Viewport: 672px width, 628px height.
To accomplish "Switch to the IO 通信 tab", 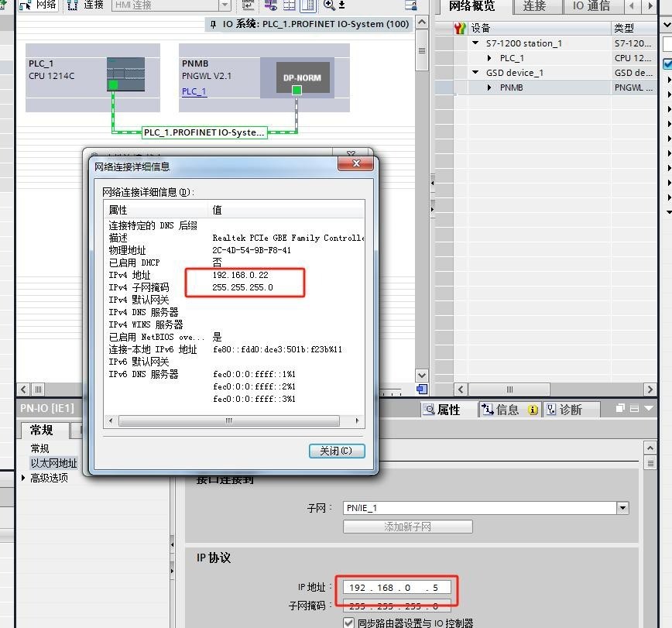I will tap(591, 6).
